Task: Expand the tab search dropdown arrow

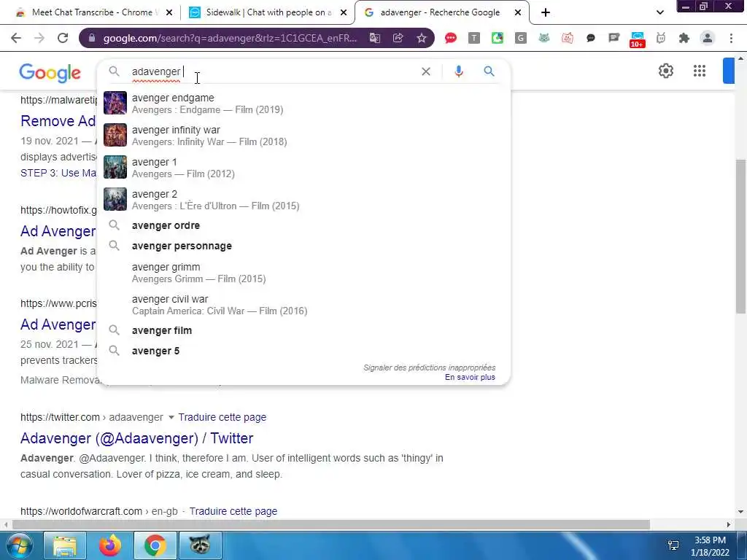Action: (659, 12)
